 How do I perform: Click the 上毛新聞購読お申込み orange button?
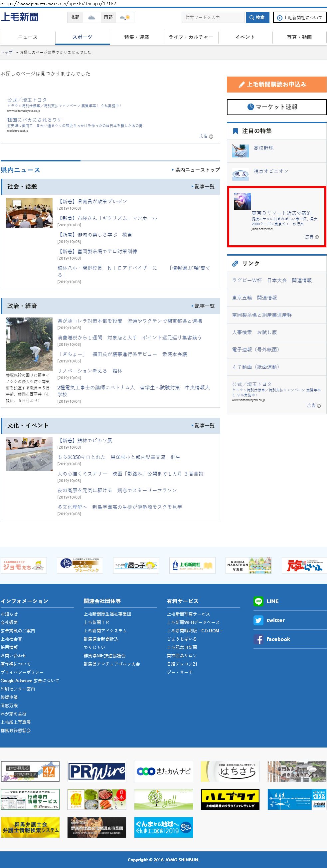point(276,85)
